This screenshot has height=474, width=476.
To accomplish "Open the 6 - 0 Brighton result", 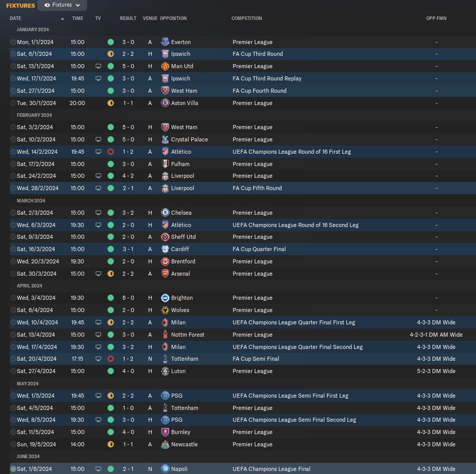I will coord(128,298).
